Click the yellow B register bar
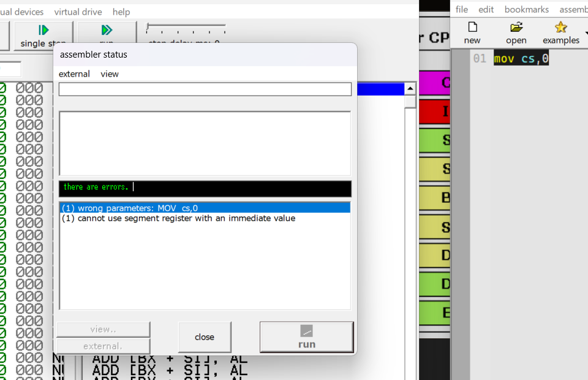 tap(434, 198)
